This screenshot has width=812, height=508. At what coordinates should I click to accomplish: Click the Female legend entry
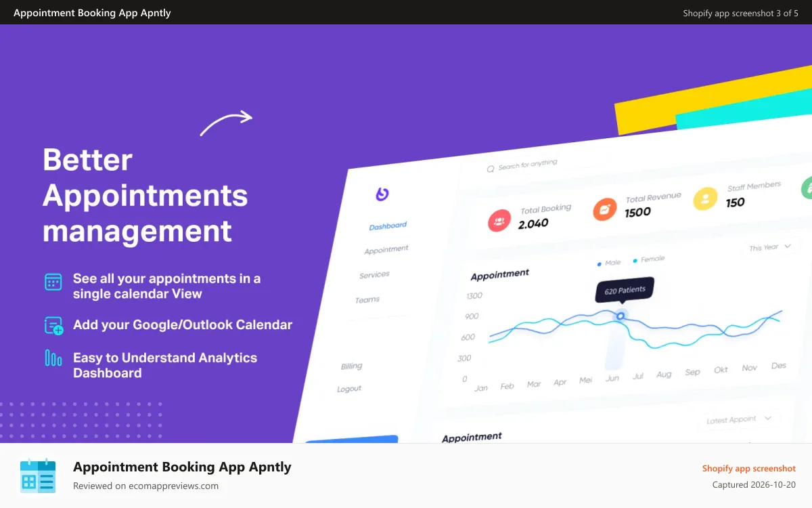648,259
